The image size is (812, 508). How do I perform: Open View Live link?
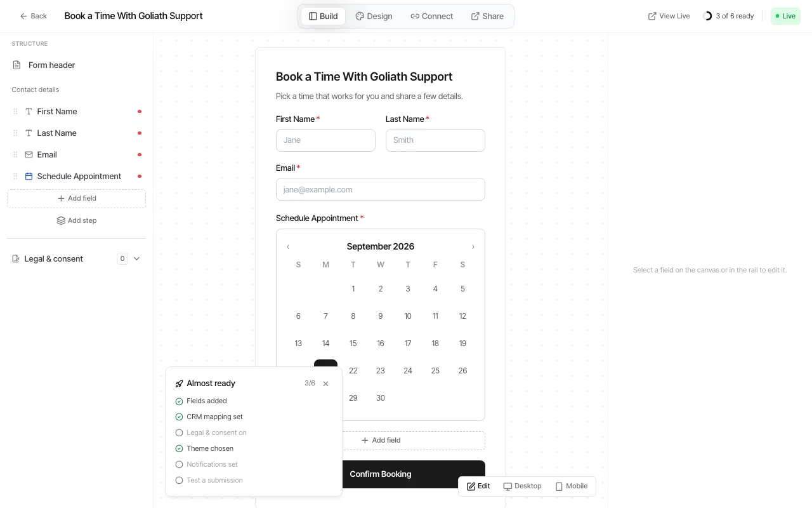669,16
